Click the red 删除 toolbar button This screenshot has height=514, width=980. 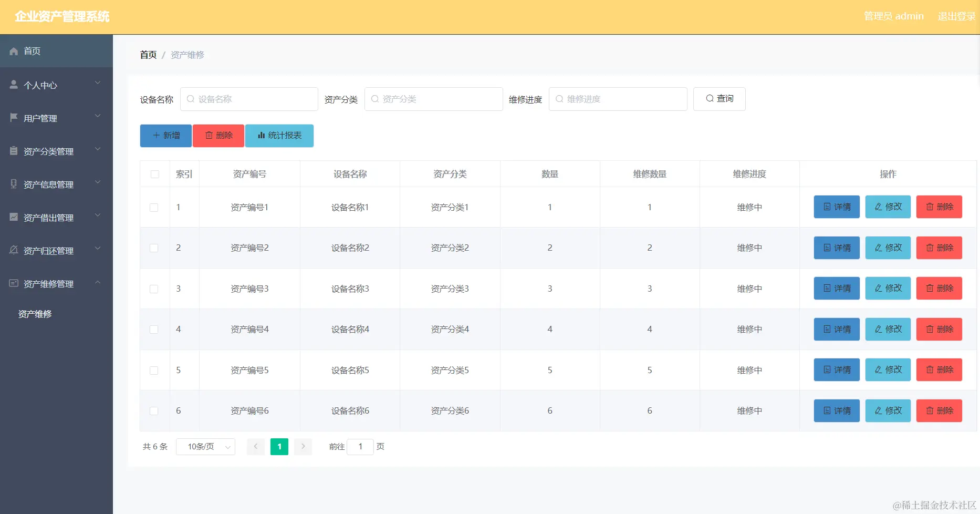click(x=218, y=136)
